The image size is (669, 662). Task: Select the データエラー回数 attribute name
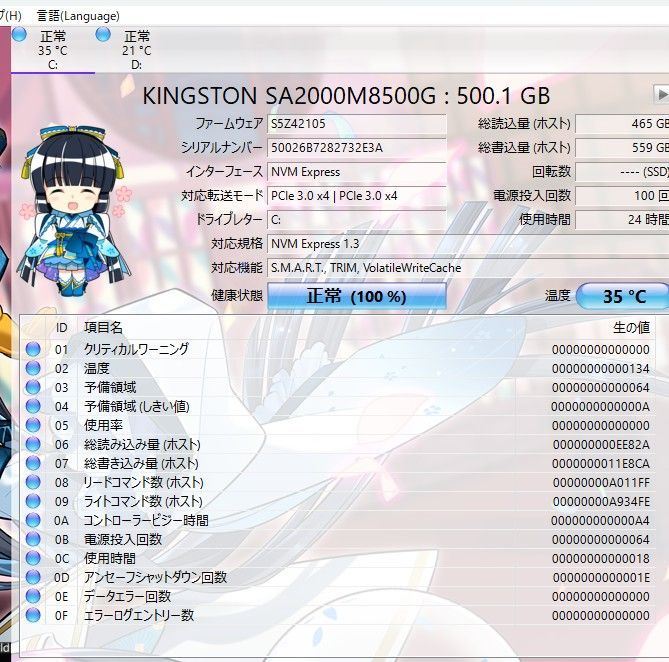[127, 596]
